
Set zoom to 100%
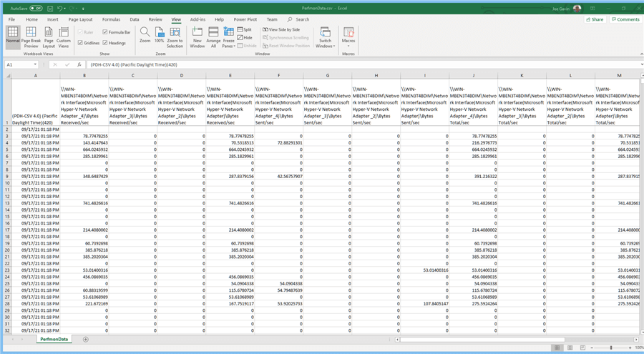[x=159, y=34]
